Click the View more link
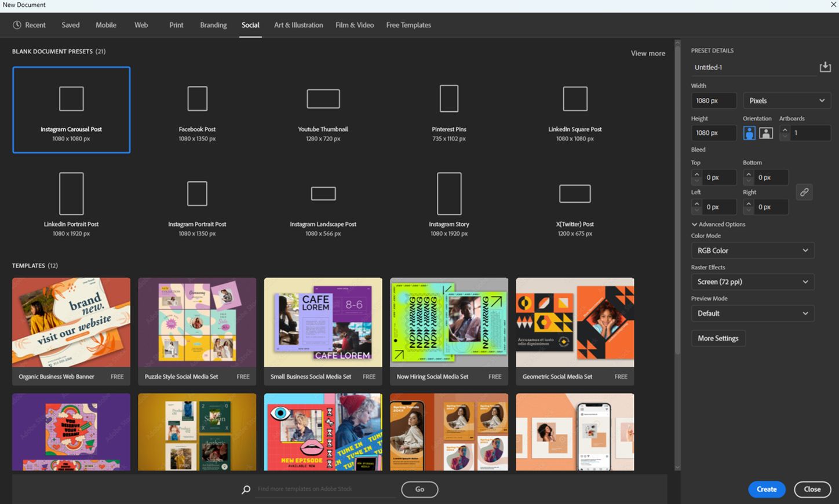This screenshot has width=839, height=504. 647,53
